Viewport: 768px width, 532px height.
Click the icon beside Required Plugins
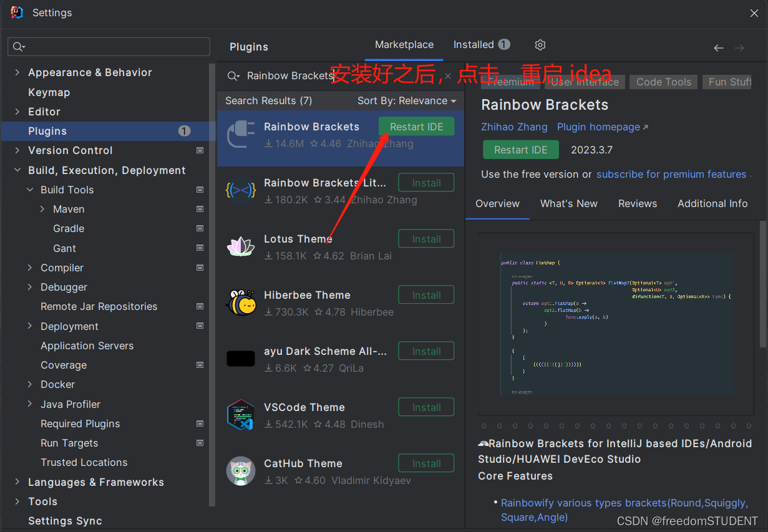pyautogui.click(x=200, y=423)
